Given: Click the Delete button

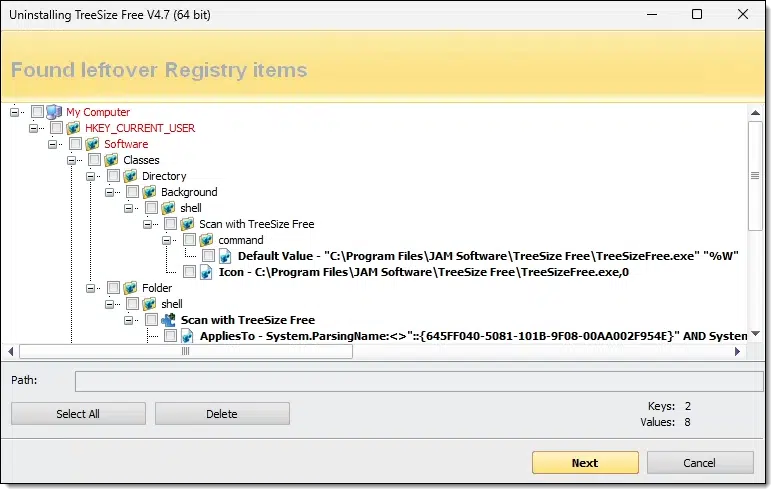Looking at the screenshot, I should (x=222, y=414).
